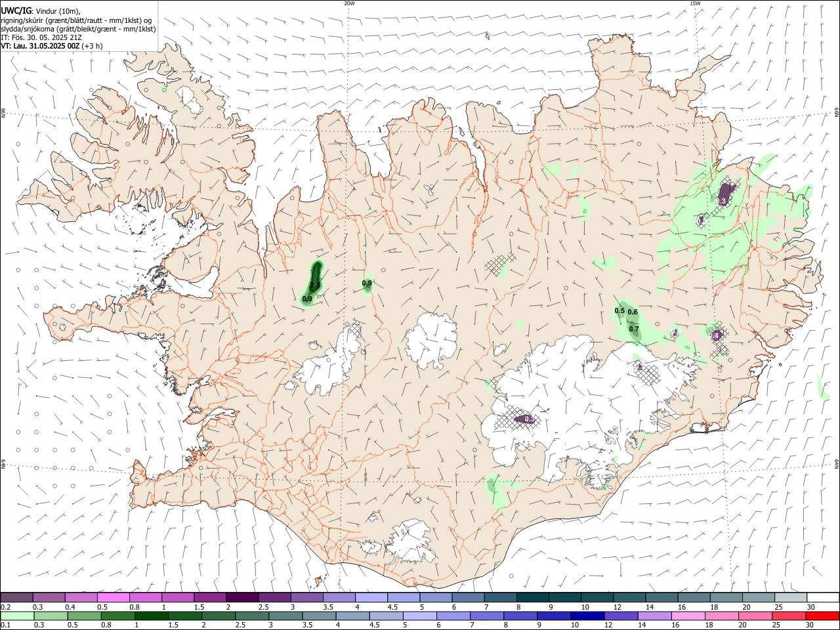Click the '0.2' label under upper legend
The width and height of the screenshot is (840, 630).
tap(6, 607)
